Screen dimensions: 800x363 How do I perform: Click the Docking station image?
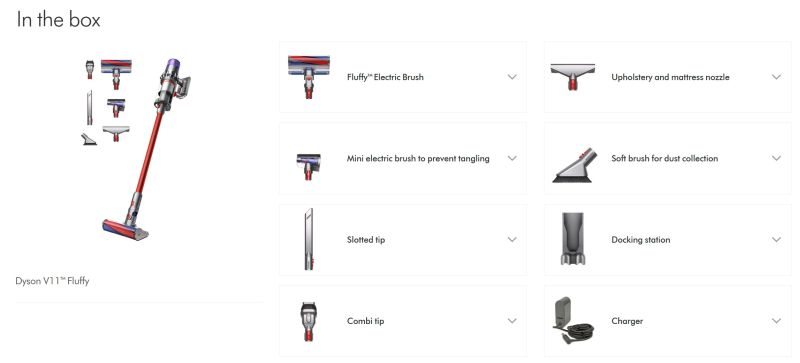[x=573, y=239]
